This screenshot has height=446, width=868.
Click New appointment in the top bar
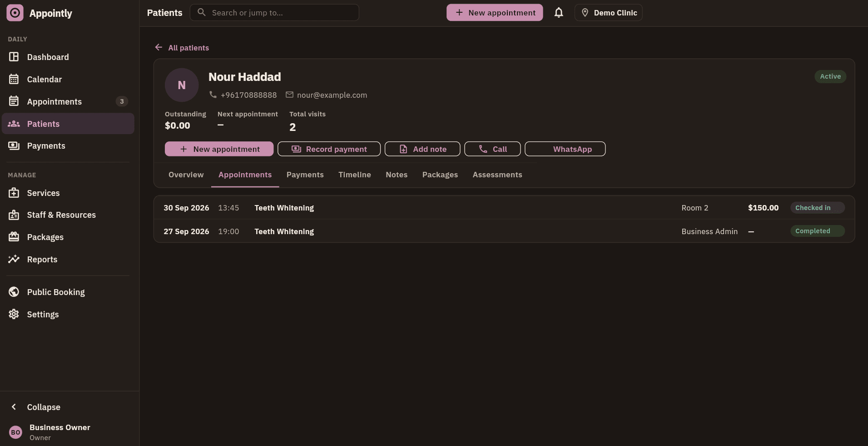(x=495, y=13)
